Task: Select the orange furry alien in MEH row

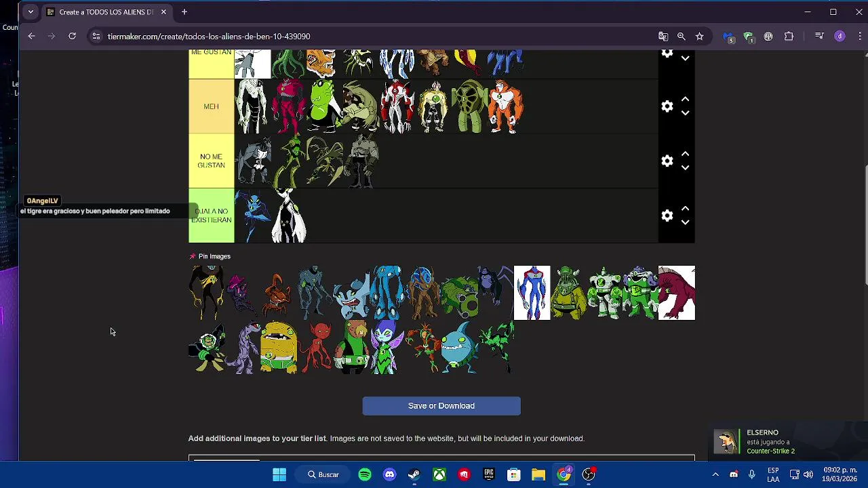Action: pyautogui.click(x=506, y=106)
